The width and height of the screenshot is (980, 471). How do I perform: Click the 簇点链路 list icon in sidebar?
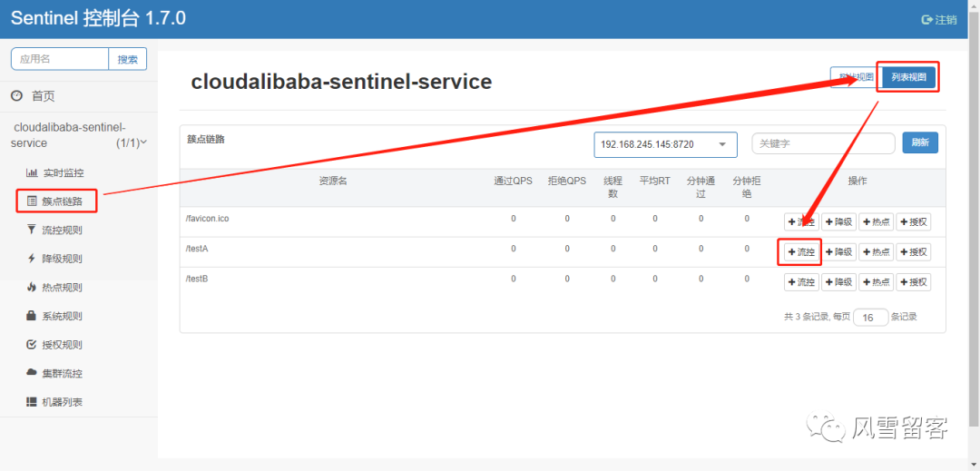coord(31,201)
